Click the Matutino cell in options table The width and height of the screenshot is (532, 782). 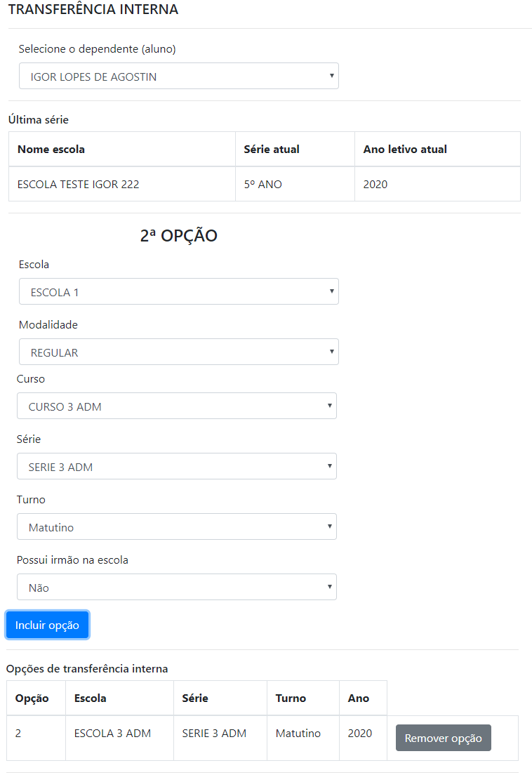[x=298, y=734]
